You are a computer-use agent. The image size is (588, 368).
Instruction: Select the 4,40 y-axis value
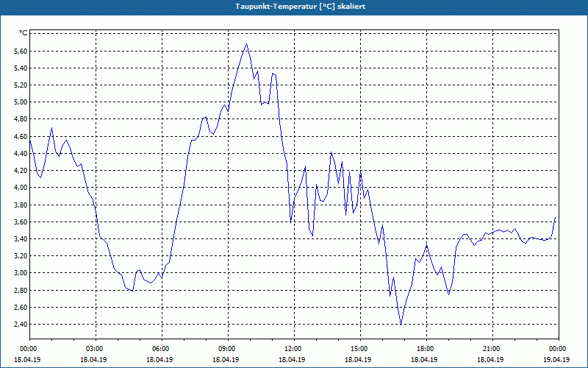point(20,153)
